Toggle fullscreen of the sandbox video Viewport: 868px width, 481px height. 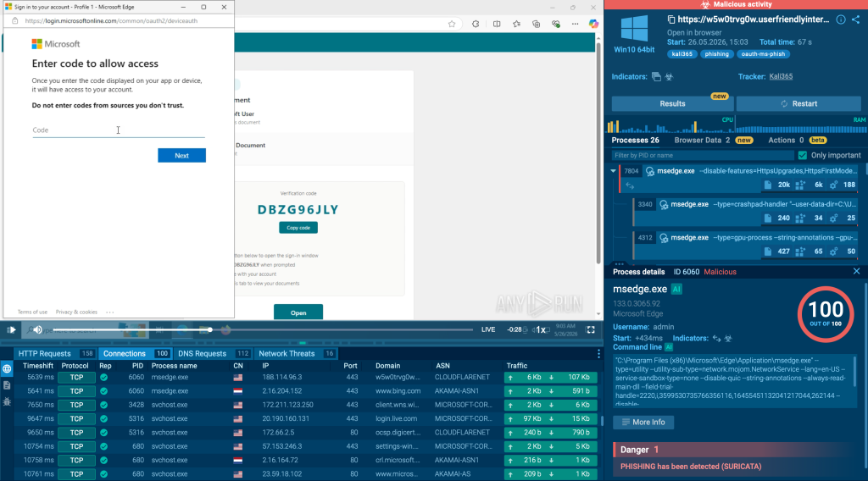pyautogui.click(x=591, y=330)
